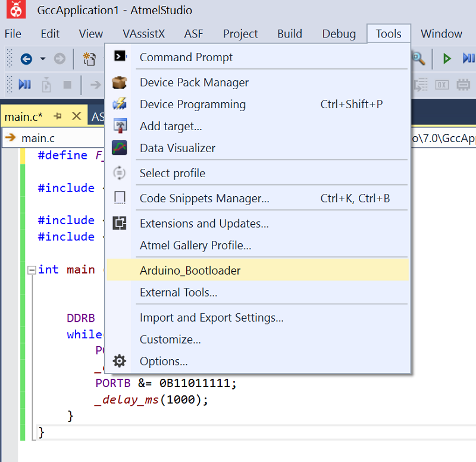Click the start debugging and break icon in second toolbar row
Image resolution: width=476 pixels, height=462 pixels.
24,84
